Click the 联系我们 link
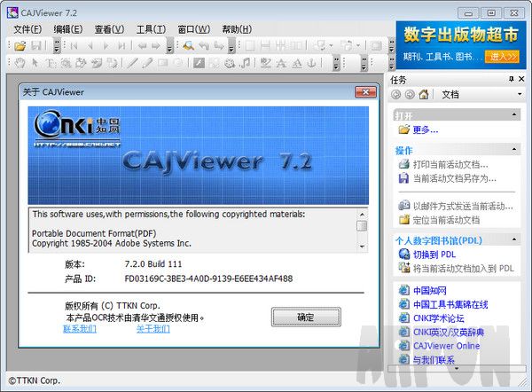Image resolution: width=532 pixels, height=392 pixels. pos(80,328)
